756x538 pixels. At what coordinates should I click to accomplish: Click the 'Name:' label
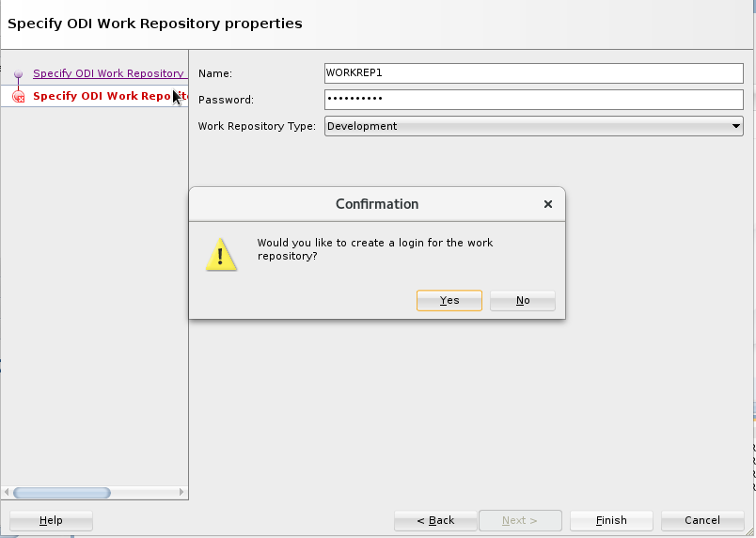(215, 73)
